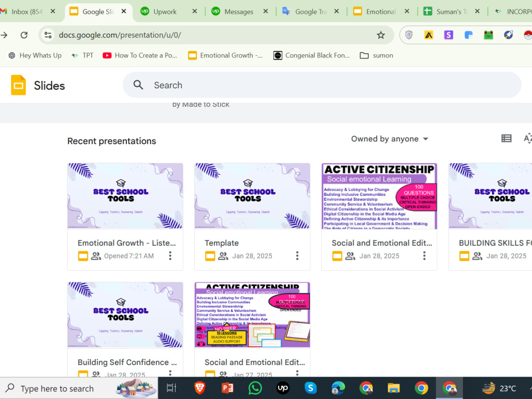This screenshot has width=532, height=399.
Task: Switch to the Inbox Gmail tab
Action: (28, 12)
